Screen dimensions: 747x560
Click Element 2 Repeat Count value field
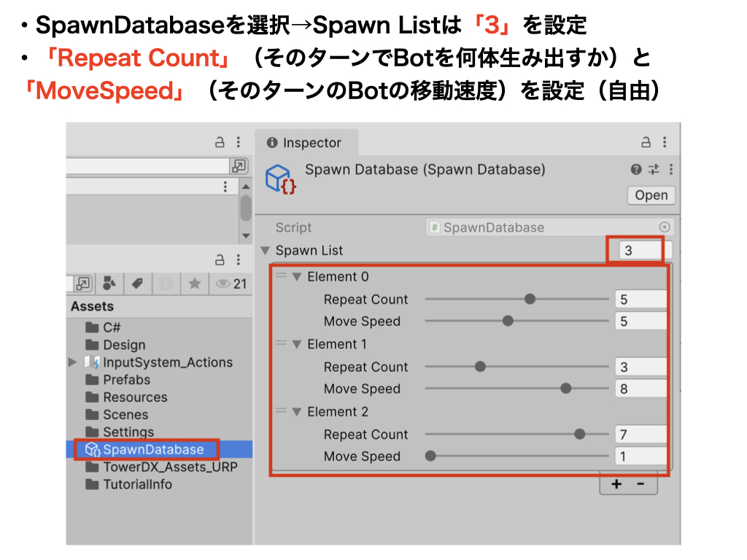point(640,435)
